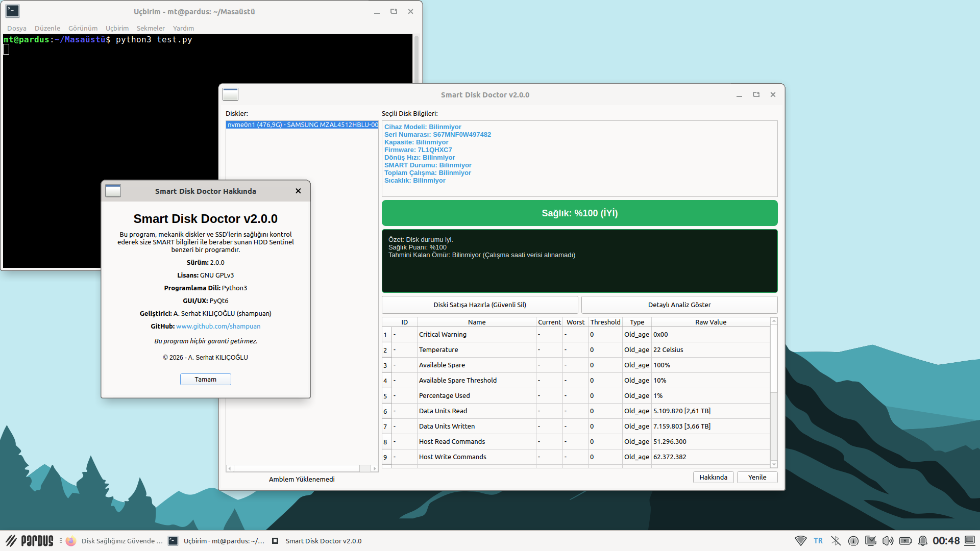This screenshot has height=551, width=980.
Task: Open the github.com/shampuan link
Action: pyautogui.click(x=218, y=326)
